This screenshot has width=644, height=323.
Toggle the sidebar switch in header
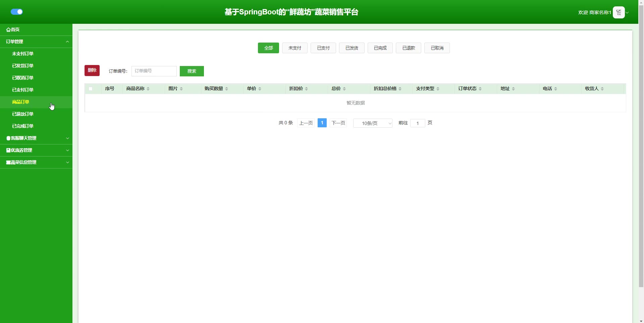point(16,12)
